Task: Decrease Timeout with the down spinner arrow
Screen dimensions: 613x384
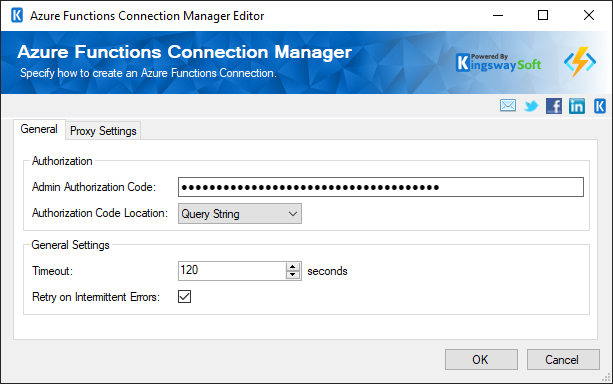Action: pos(292,275)
